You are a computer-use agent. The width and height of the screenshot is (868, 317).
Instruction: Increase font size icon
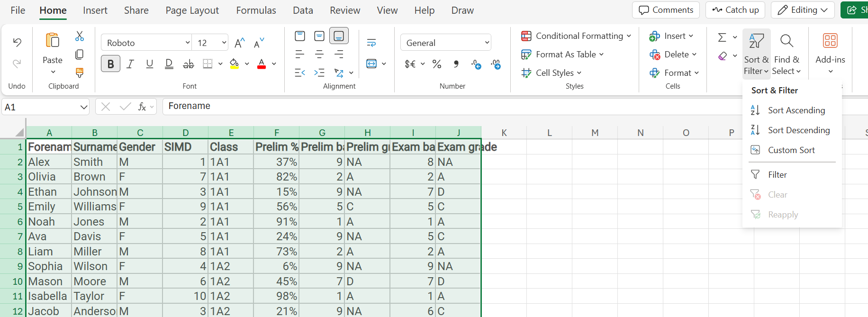240,43
